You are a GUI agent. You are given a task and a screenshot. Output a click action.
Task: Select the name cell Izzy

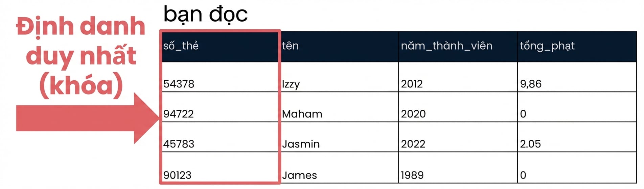[x=340, y=77]
